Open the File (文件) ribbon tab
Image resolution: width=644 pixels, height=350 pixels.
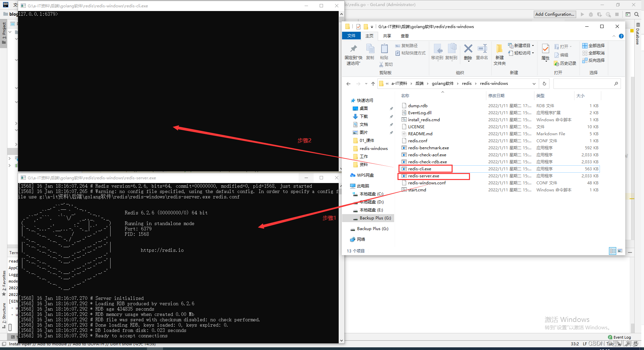351,36
